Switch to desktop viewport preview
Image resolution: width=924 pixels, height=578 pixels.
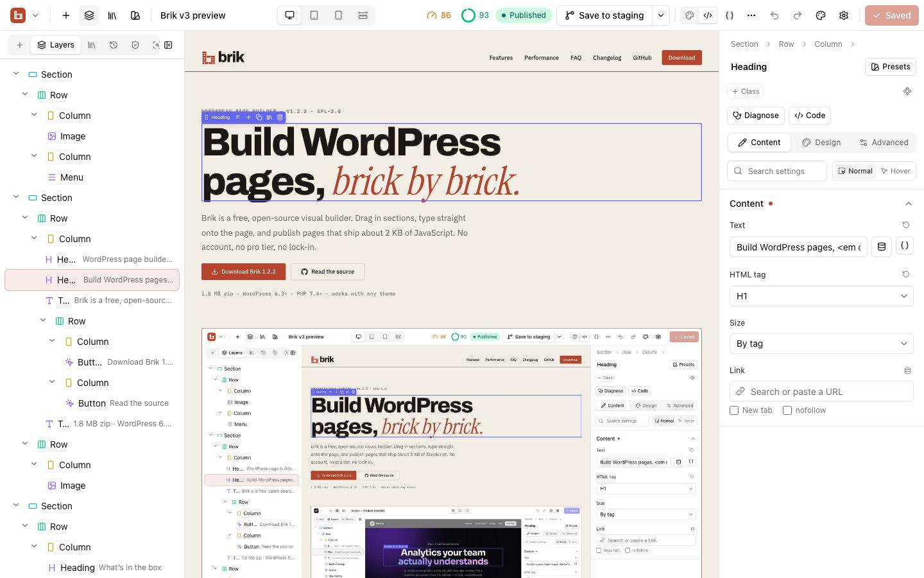pos(290,15)
